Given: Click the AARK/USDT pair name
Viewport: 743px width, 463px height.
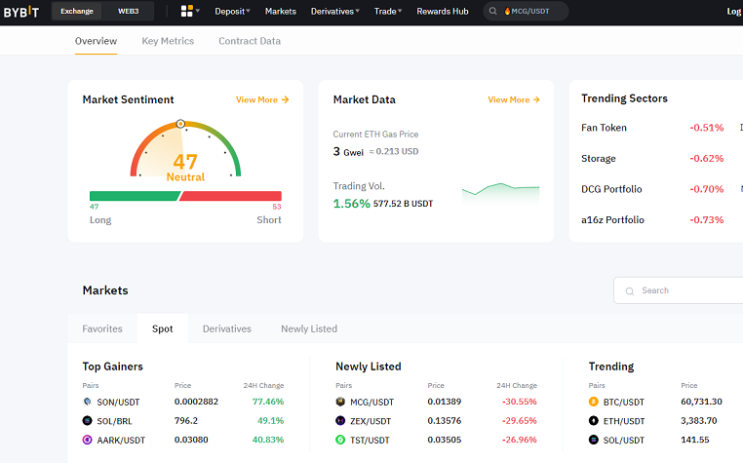Looking at the screenshot, I should pos(121,440).
